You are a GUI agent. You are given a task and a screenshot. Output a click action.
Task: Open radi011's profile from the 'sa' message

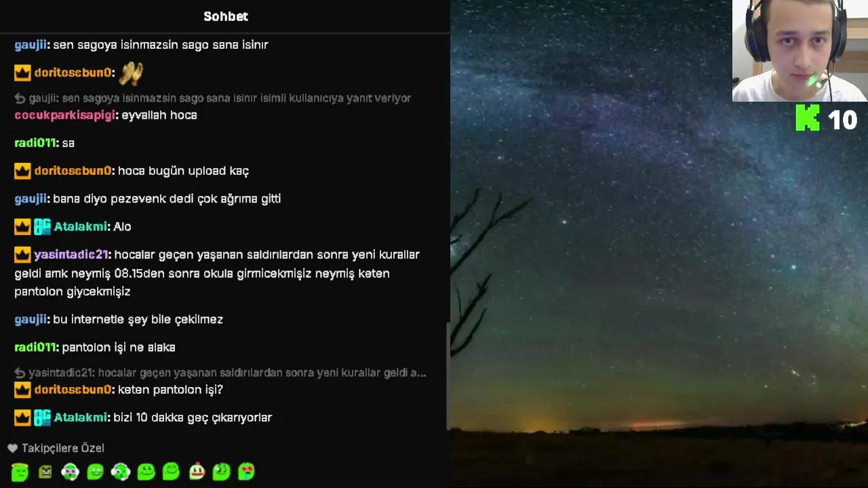[35, 143]
